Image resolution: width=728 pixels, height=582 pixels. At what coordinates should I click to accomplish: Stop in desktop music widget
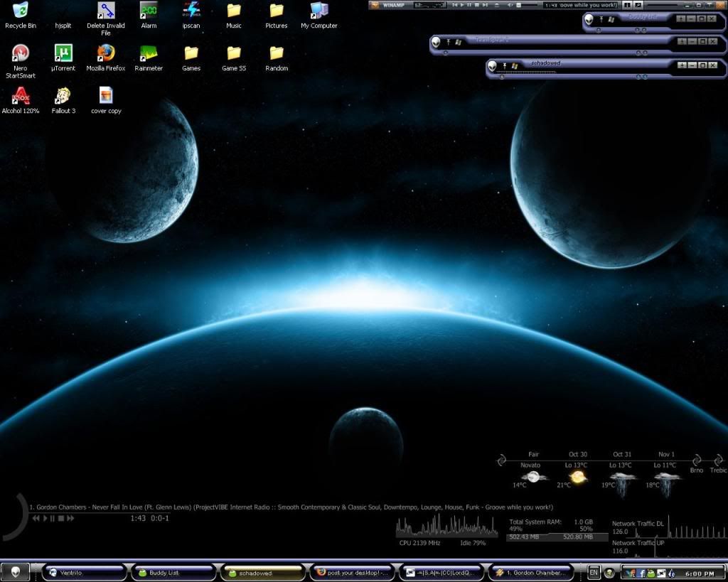(x=61, y=518)
